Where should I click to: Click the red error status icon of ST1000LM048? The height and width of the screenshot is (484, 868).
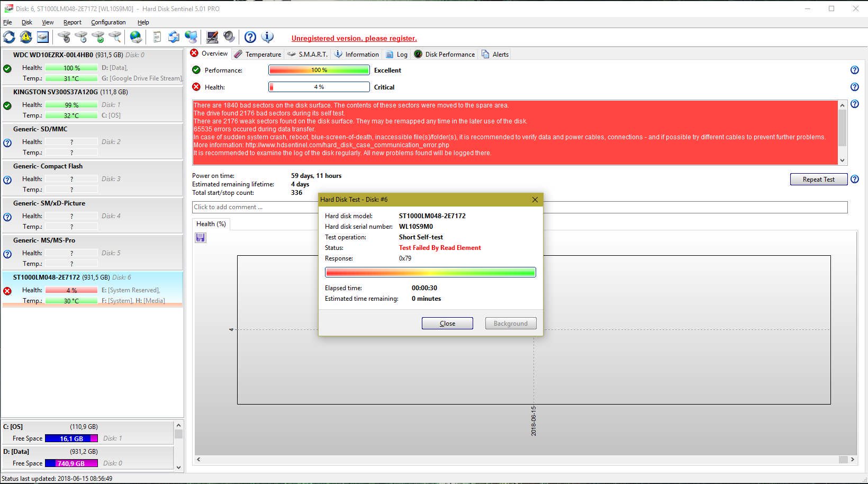(7, 291)
